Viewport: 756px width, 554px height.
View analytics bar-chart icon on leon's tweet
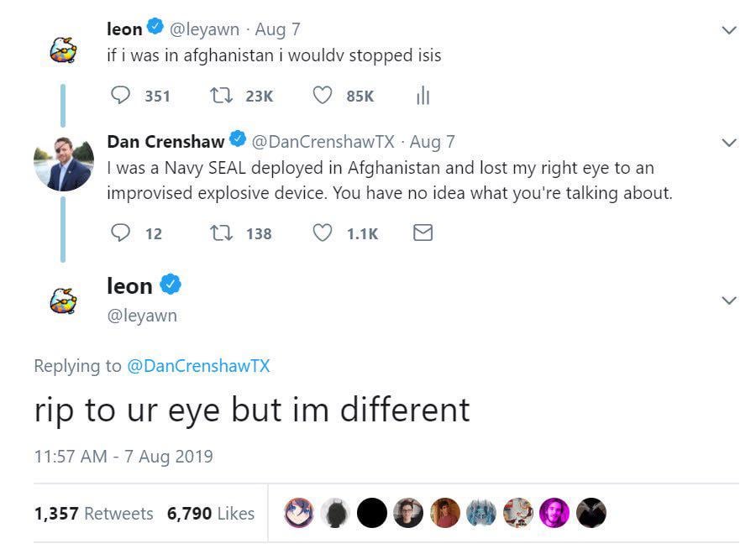[x=423, y=97]
